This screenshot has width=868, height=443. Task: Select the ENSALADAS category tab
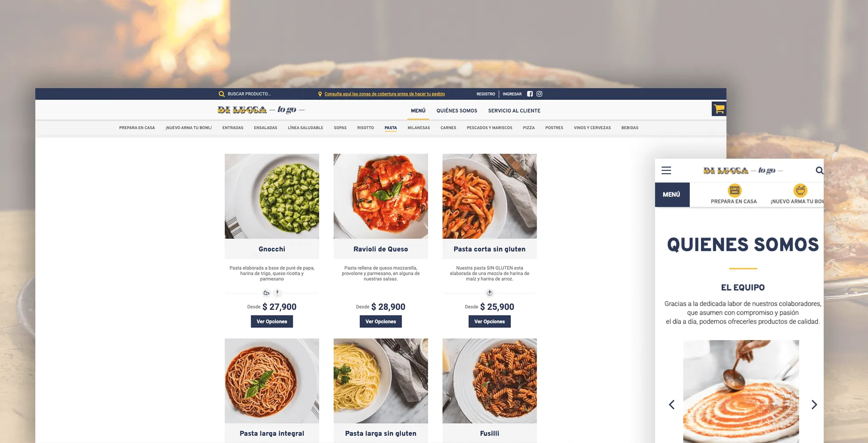click(265, 128)
